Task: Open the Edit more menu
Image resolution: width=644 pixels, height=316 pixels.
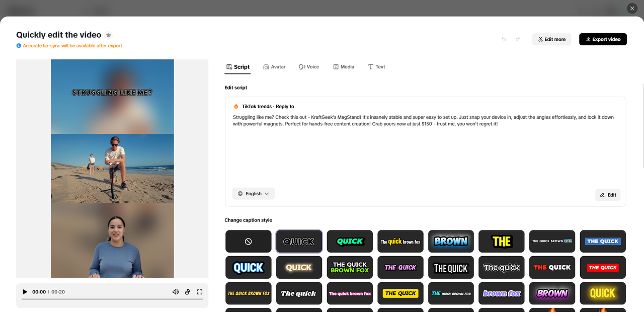Action: click(x=551, y=39)
